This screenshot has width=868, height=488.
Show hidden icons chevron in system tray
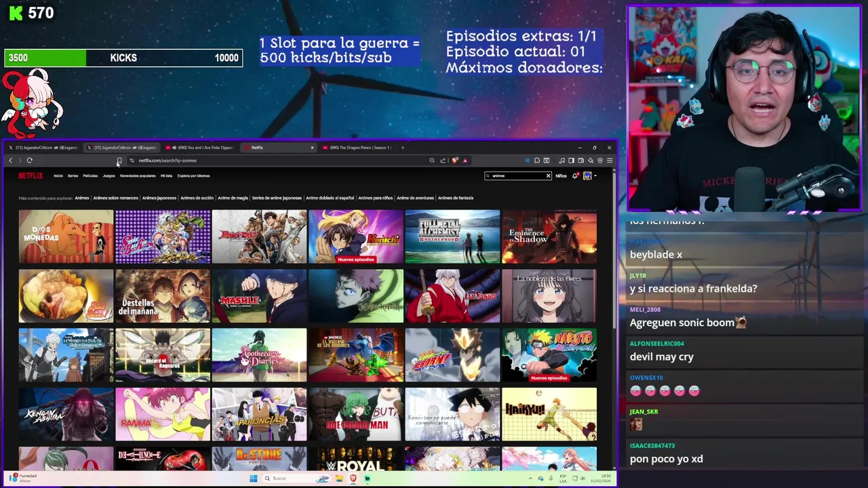[x=530, y=479]
